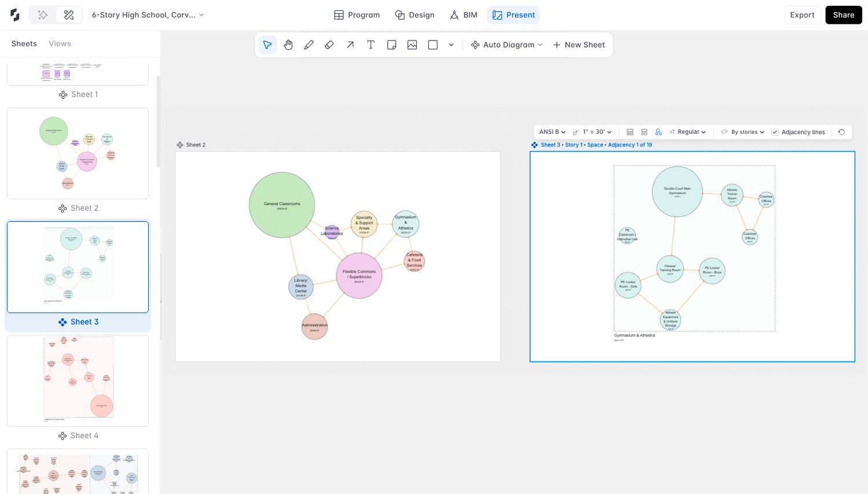Click the Export button
868x494 pixels.
click(802, 15)
